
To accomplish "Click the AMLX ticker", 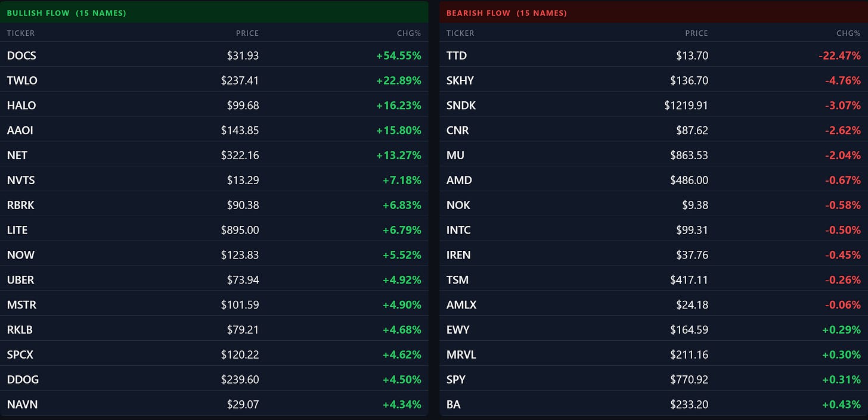I will point(461,305).
